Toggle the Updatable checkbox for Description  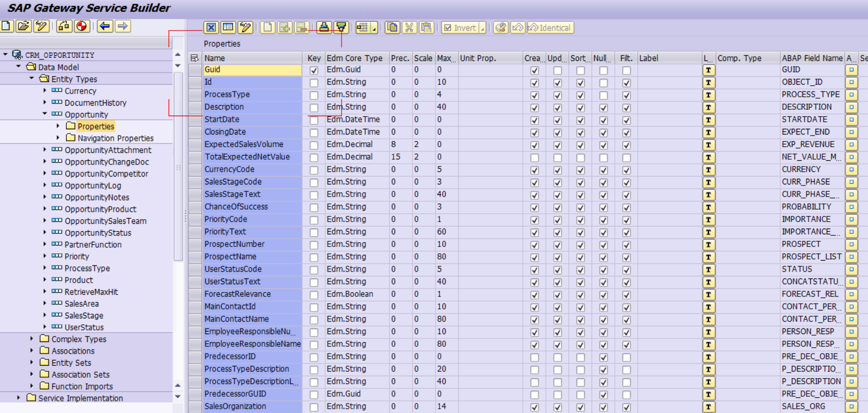[x=557, y=108]
